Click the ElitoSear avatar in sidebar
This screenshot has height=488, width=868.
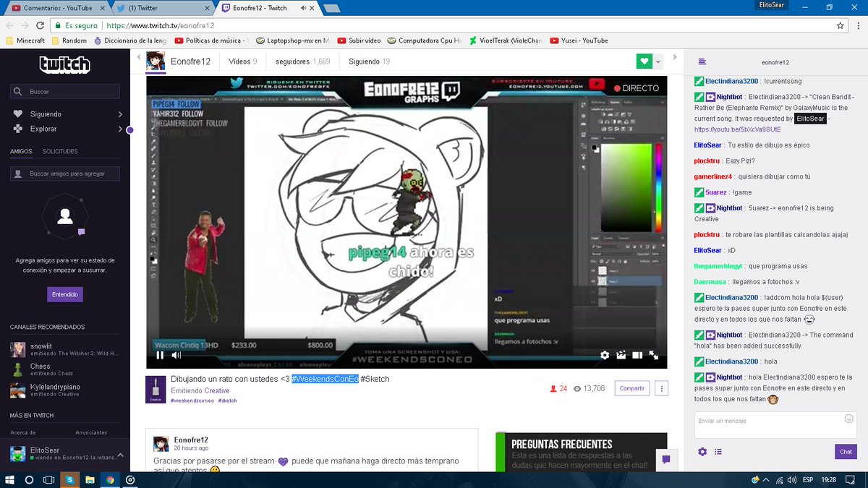[18, 454]
